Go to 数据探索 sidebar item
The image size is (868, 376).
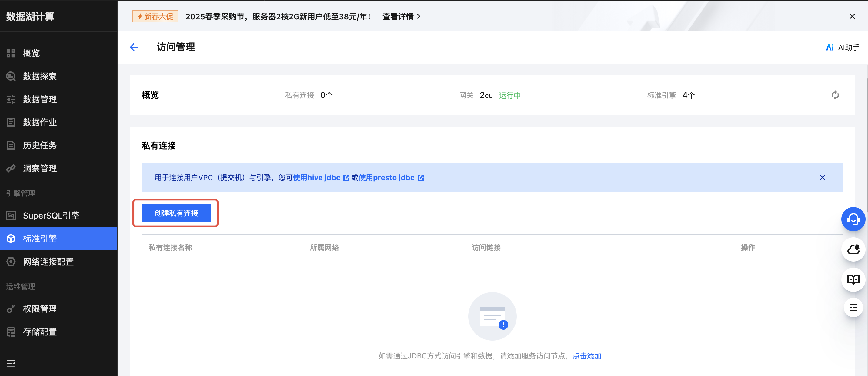coord(39,76)
